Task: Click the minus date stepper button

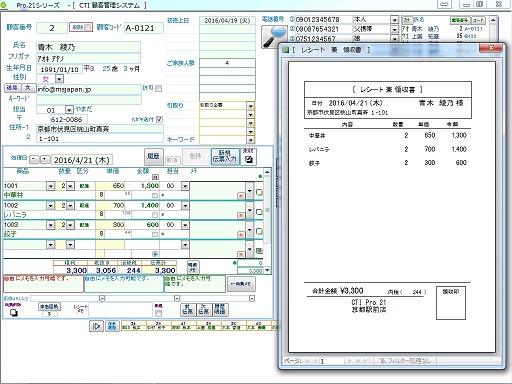Action: 34,159
